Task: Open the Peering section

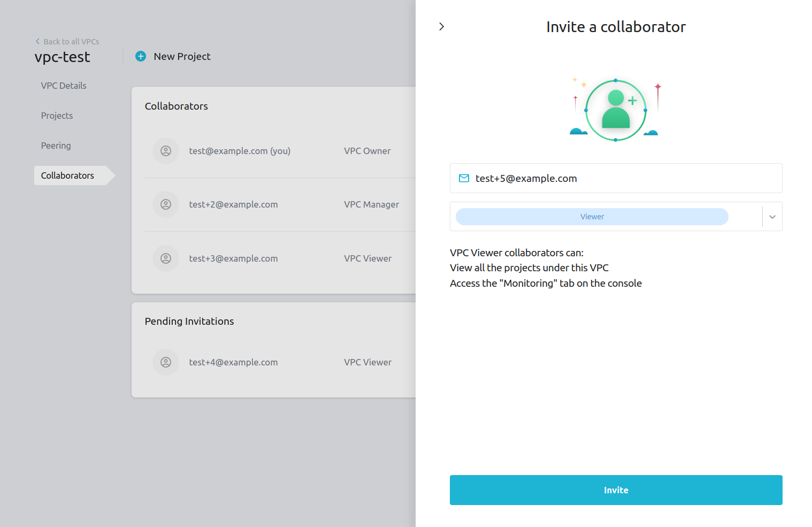Action: click(56, 146)
